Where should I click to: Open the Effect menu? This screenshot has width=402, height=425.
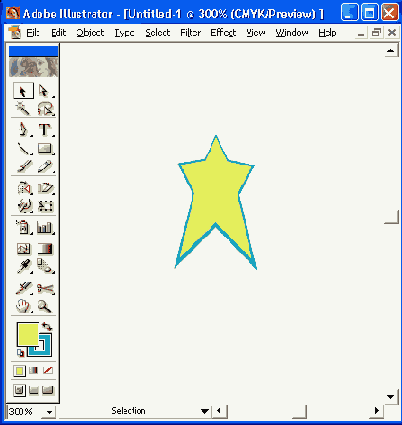click(x=223, y=33)
